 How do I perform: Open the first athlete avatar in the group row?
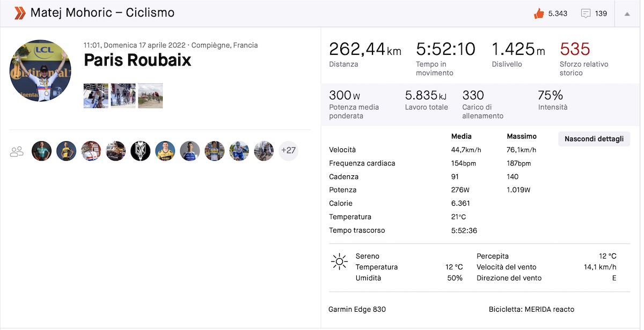coord(42,151)
